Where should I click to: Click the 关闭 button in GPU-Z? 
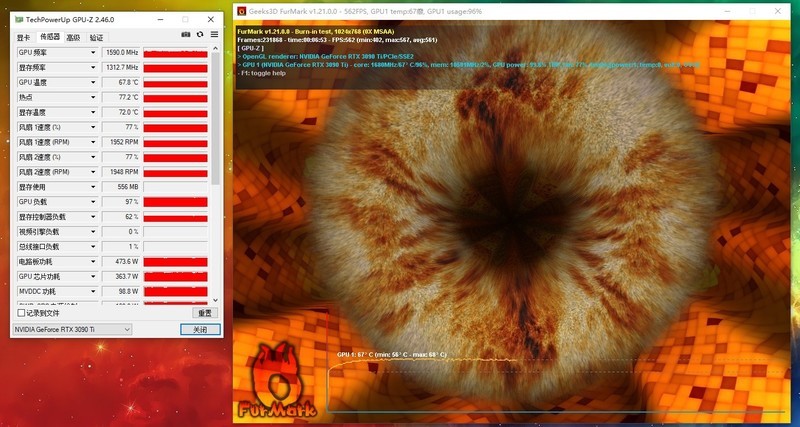[x=200, y=330]
